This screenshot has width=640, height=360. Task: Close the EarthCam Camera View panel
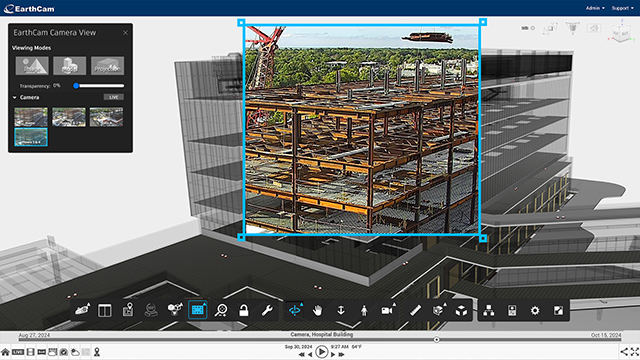pyautogui.click(x=125, y=33)
